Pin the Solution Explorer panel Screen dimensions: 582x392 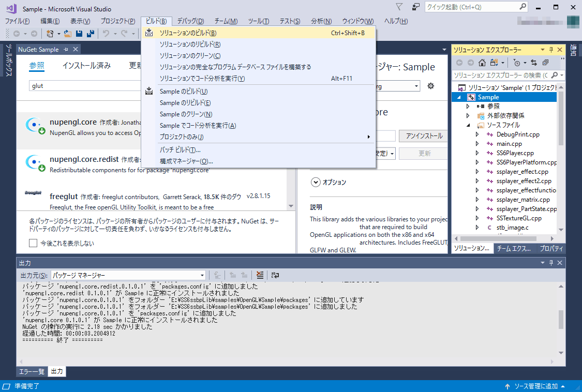click(551, 50)
